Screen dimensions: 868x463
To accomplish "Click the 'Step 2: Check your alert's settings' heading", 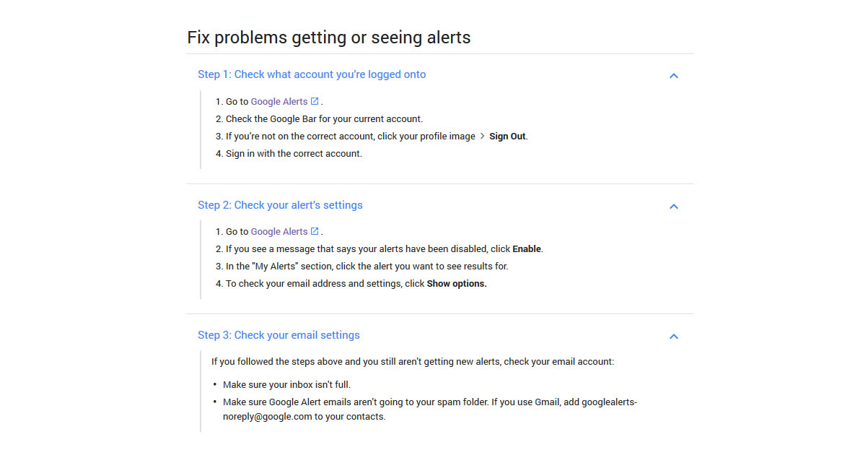I will point(280,205).
